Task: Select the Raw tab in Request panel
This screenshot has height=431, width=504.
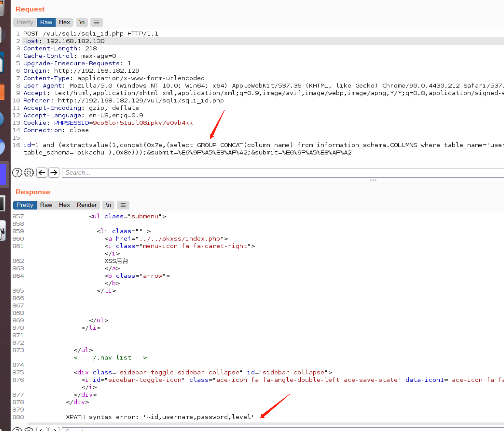Action: [x=46, y=22]
